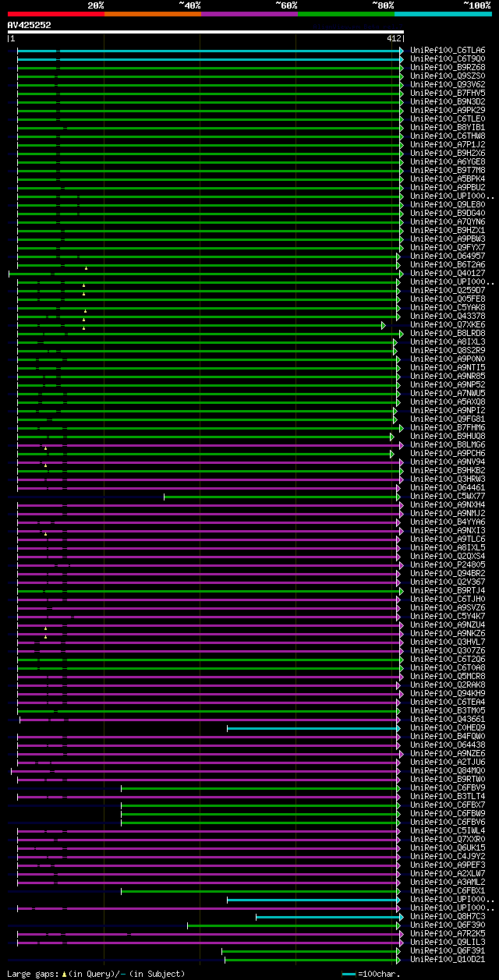Click the red 20% identity legend segment
This screenshot has height=980, width=499.
(x=56, y=13)
